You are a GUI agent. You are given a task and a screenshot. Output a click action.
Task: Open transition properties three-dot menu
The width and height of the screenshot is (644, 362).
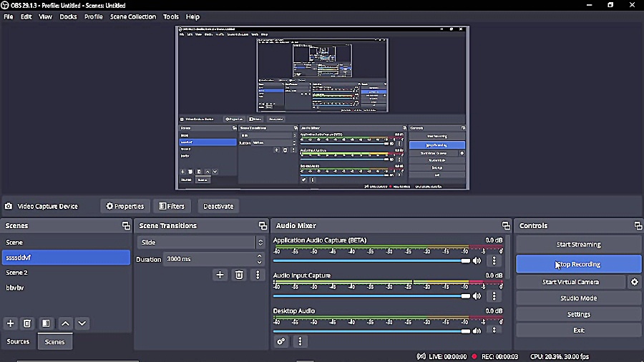258,275
